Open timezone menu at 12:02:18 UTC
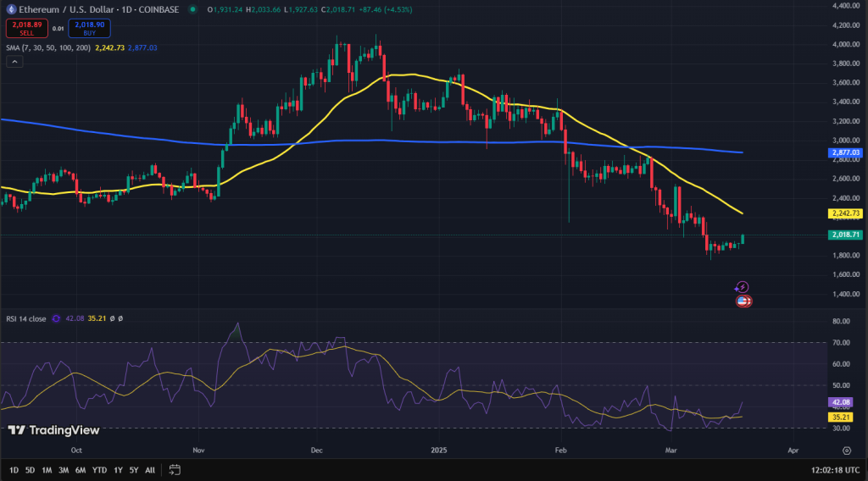The width and height of the screenshot is (868, 481). (x=835, y=470)
